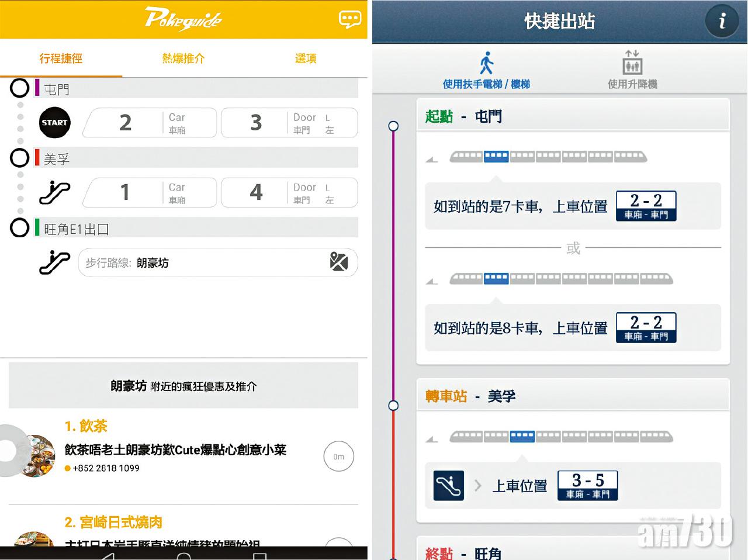Tap the info icon beside 快捷出站 title
The height and width of the screenshot is (560, 748).
click(722, 21)
